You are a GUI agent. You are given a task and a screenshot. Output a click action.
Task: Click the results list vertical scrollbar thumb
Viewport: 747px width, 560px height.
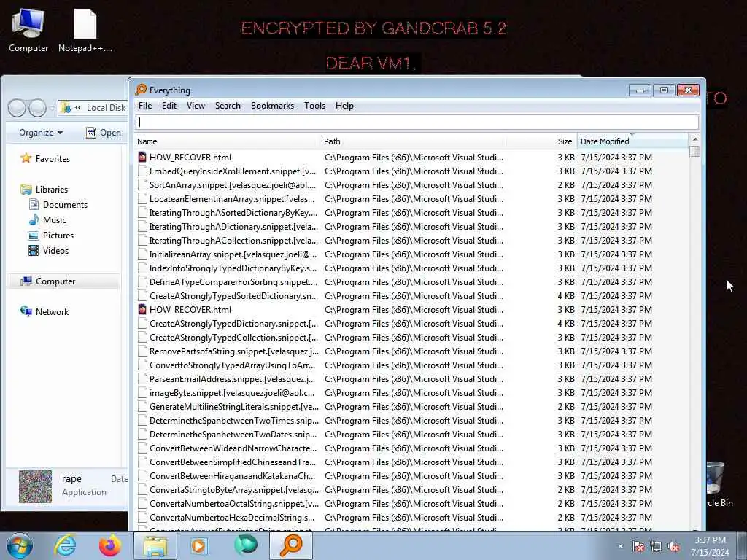click(694, 152)
